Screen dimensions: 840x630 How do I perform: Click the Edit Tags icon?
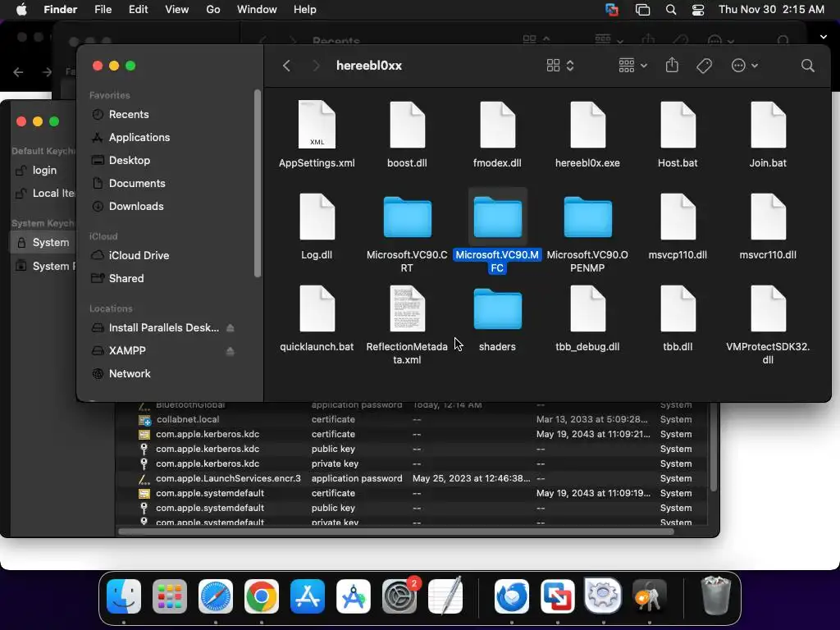(x=704, y=66)
